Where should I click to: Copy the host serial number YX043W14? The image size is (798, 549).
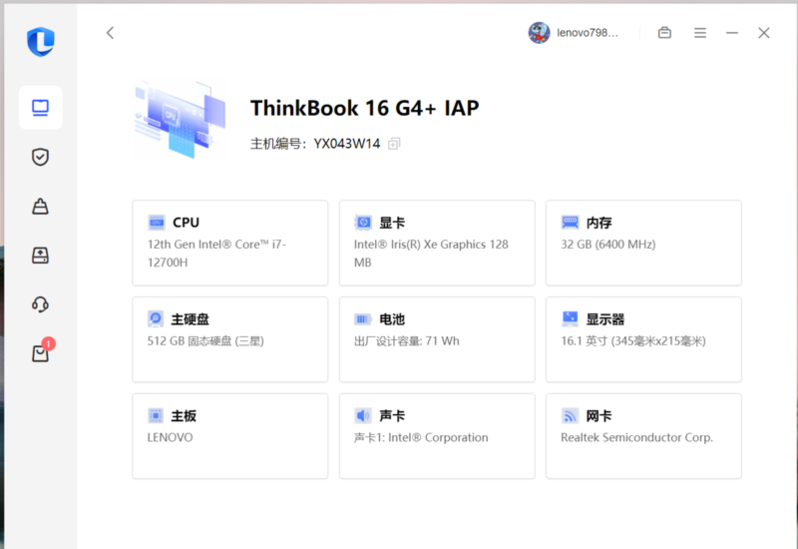(394, 144)
